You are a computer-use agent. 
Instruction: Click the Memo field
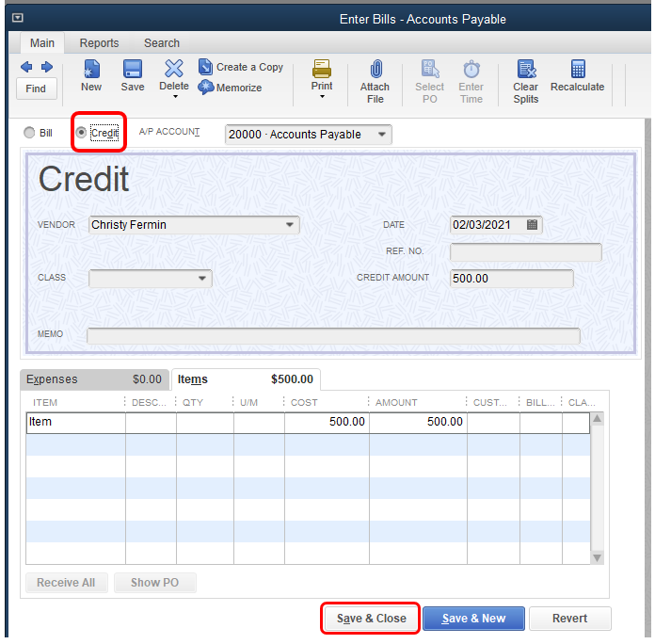pos(333,335)
